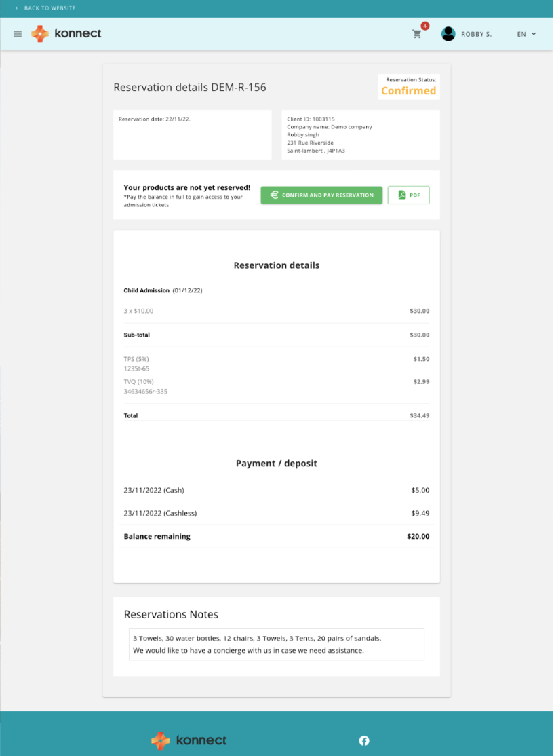Click the Client ID information card

[x=361, y=135]
